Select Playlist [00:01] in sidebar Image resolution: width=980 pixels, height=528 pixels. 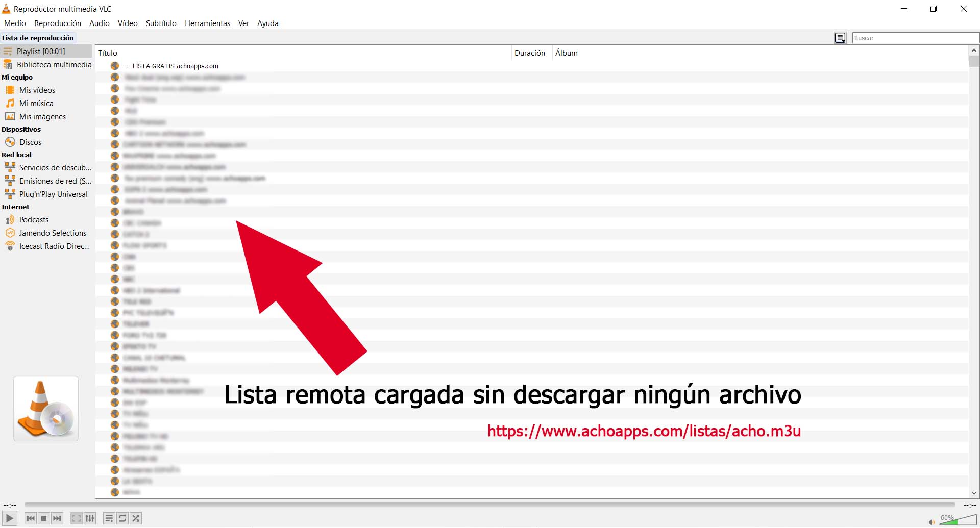[x=46, y=51]
